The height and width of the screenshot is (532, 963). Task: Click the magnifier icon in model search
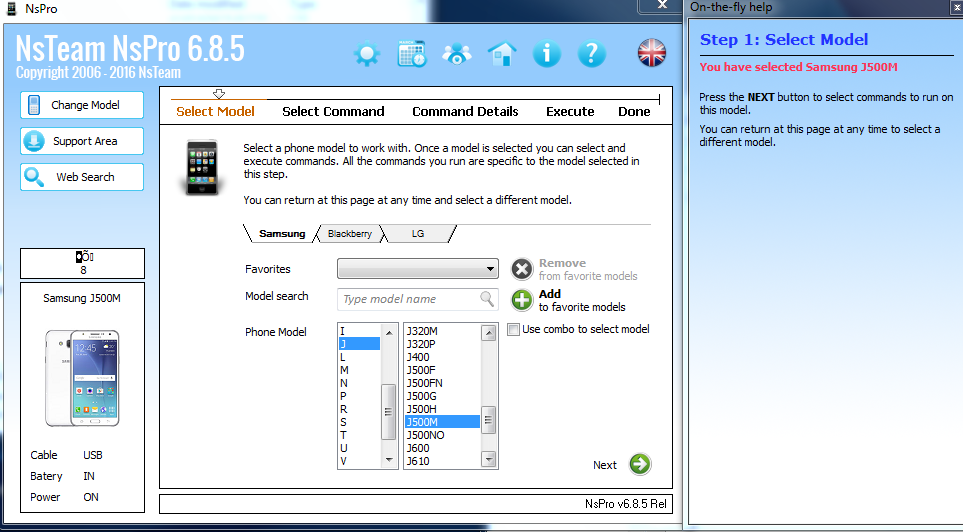coord(487,299)
